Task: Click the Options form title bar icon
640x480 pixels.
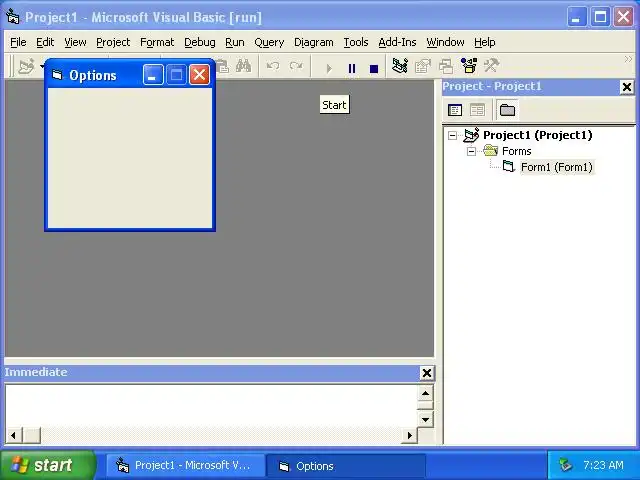Action: [x=58, y=75]
